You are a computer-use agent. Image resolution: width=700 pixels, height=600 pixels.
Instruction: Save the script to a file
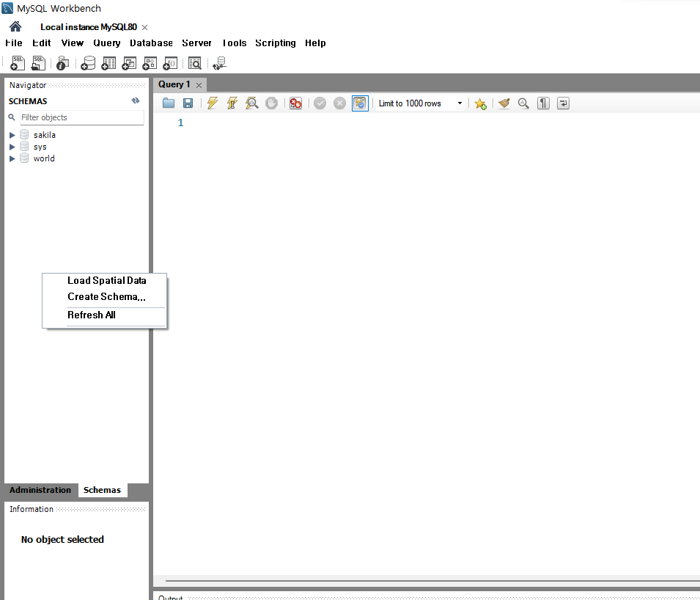tap(188, 103)
